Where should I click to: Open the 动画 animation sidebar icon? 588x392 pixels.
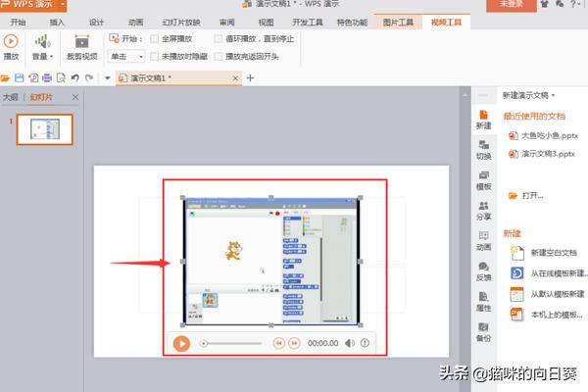(483, 241)
